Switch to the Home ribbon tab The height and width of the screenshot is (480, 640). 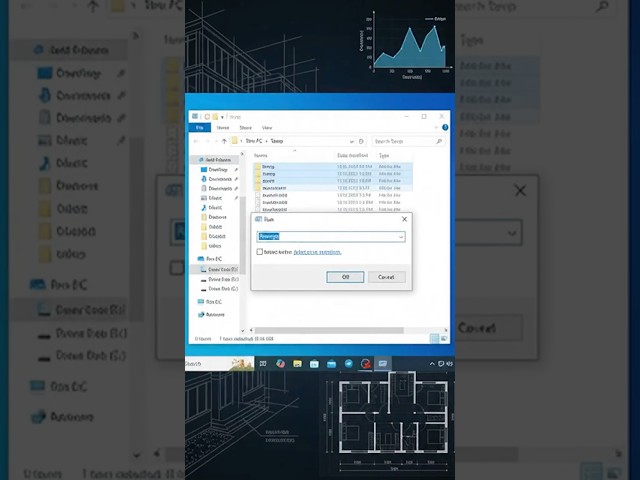click(x=223, y=128)
